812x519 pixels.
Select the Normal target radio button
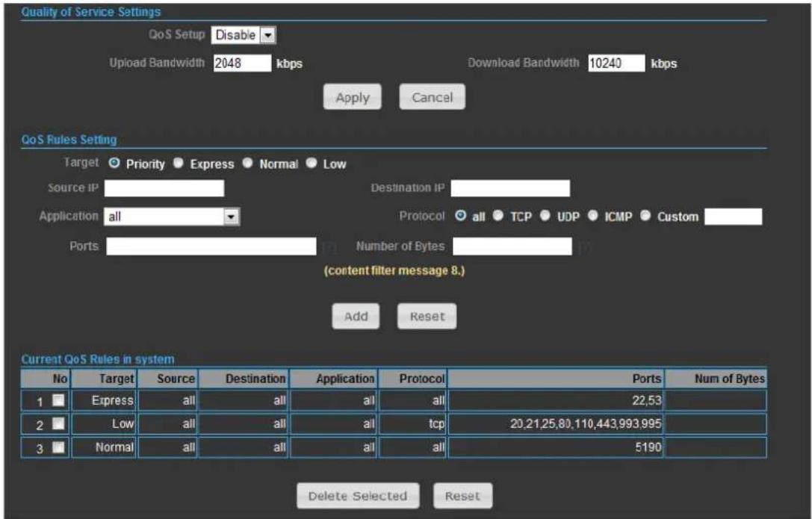247,163
